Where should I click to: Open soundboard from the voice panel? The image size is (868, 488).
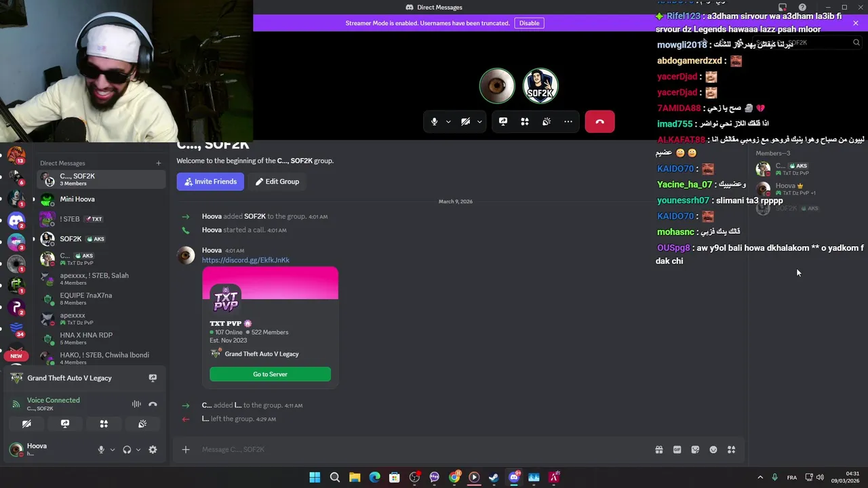tap(142, 424)
